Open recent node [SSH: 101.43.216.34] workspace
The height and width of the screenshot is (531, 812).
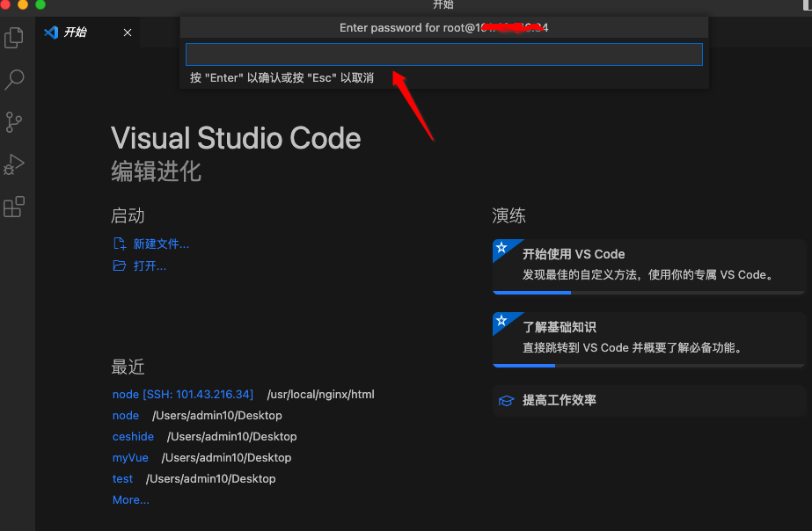point(183,395)
